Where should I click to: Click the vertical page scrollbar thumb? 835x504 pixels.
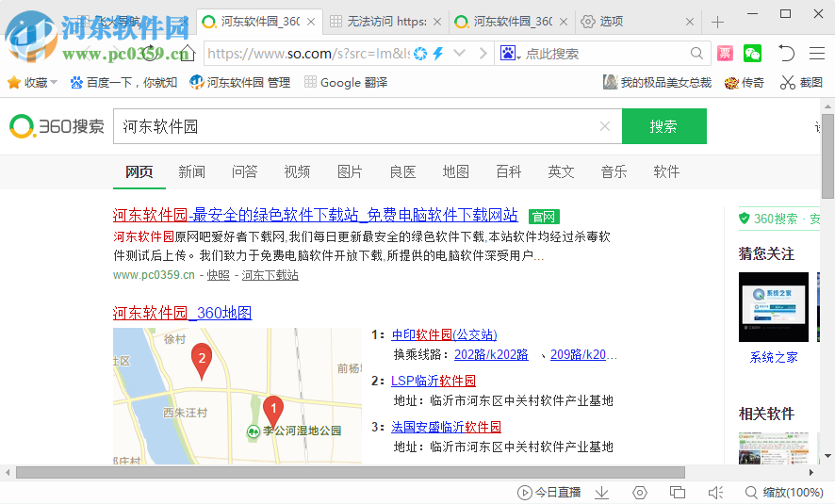[x=828, y=154]
